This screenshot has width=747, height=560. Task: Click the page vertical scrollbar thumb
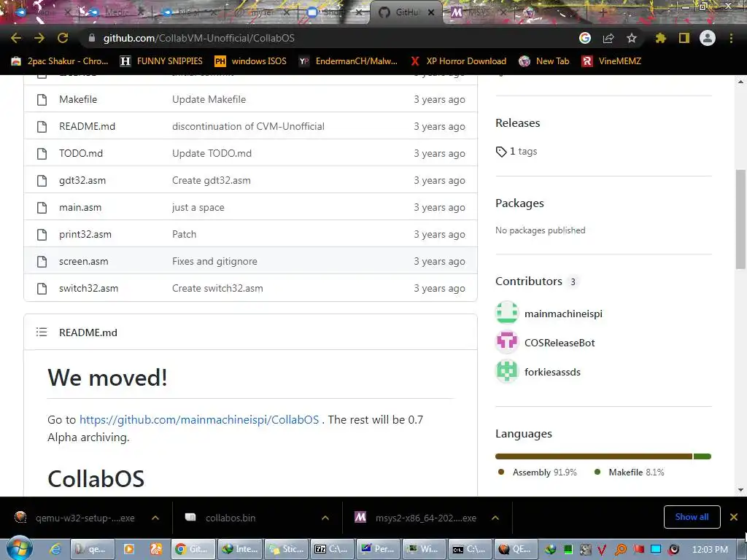pos(741,219)
